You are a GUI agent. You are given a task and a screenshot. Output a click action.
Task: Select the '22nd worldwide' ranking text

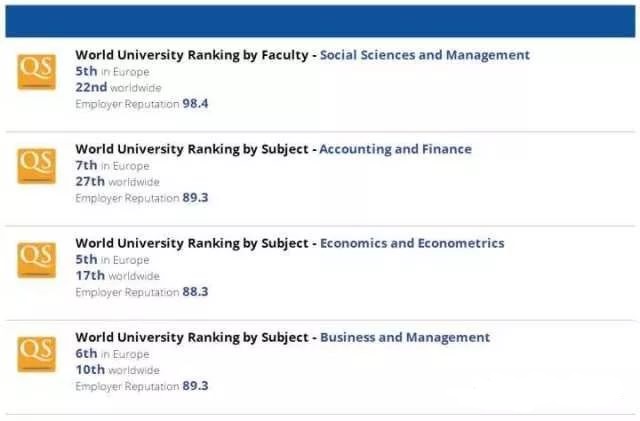[118, 87]
